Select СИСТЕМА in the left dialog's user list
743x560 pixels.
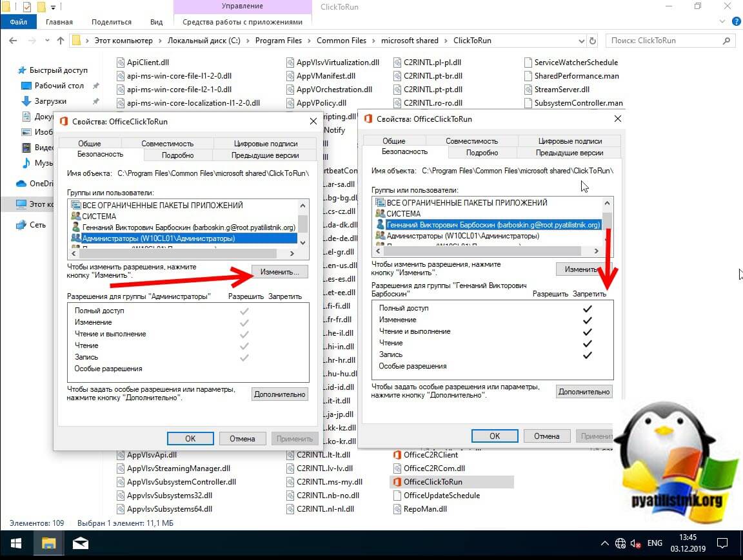(99, 217)
